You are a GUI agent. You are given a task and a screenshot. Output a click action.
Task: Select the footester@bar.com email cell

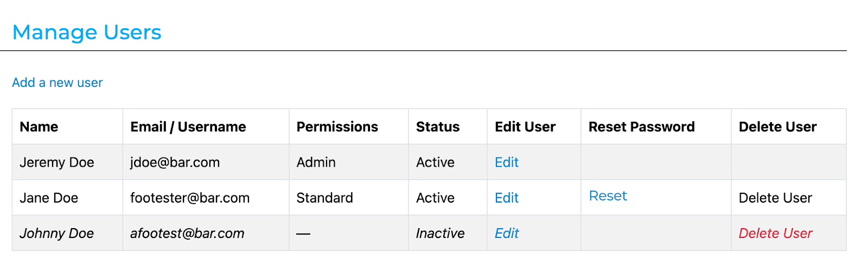click(x=189, y=198)
